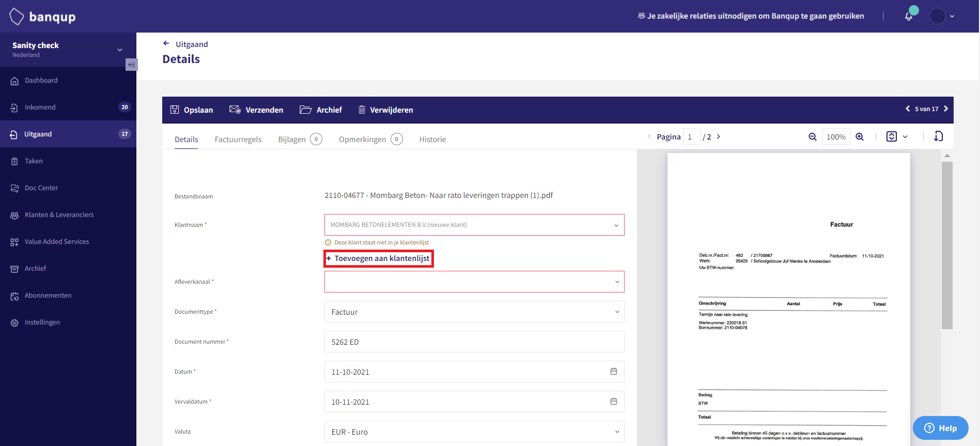Viewport: 980px width, 446px height.
Task: Go to previous document arrow
Action: [908, 109]
